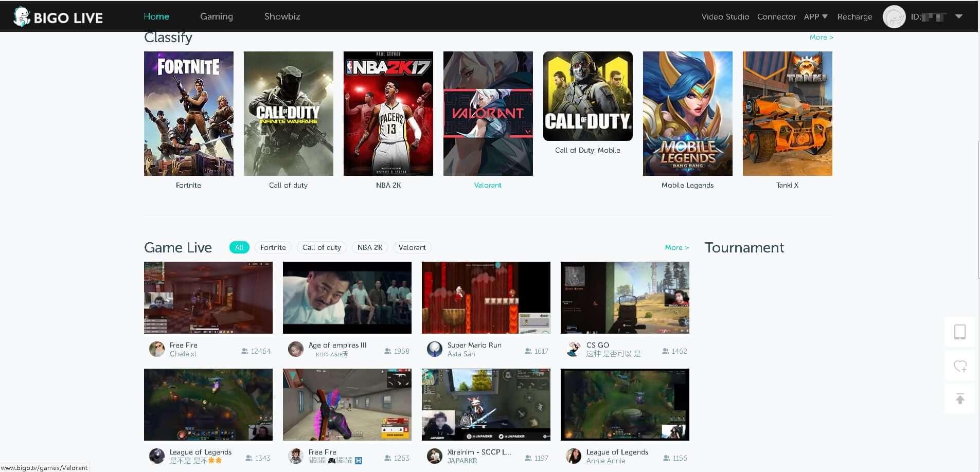Click the Chefe.xl streamer name

(183, 354)
